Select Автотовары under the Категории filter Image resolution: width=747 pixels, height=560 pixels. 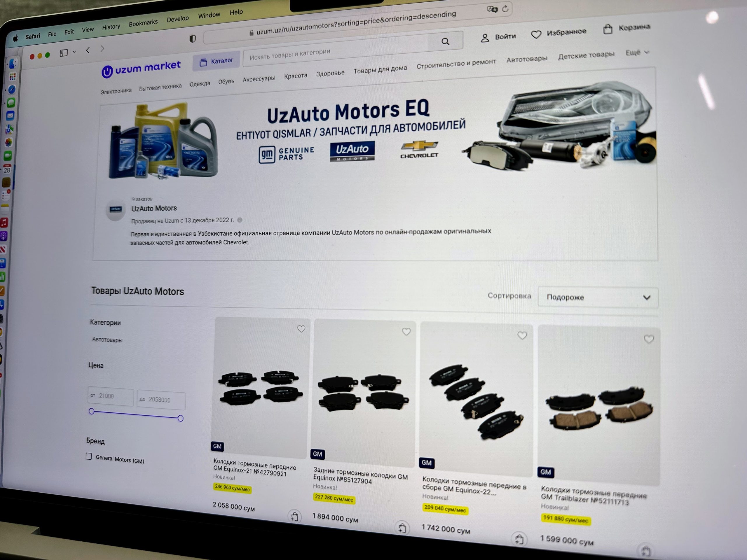107,339
